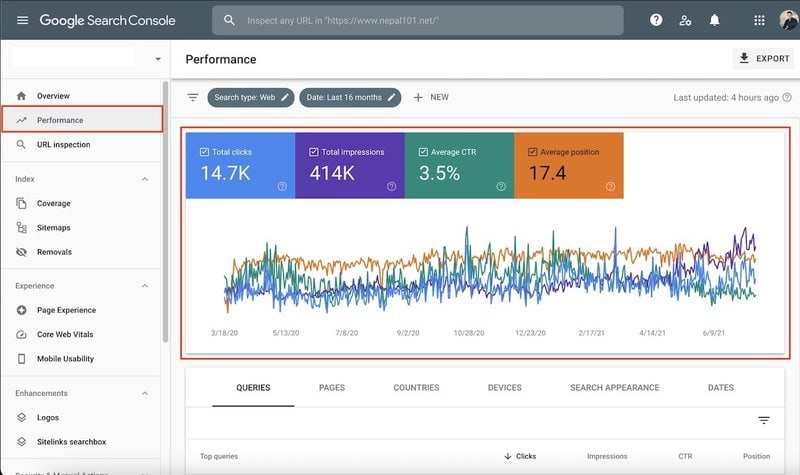Image resolution: width=800 pixels, height=475 pixels.
Task: Click help icon on Average CTR card
Action: 501,186
